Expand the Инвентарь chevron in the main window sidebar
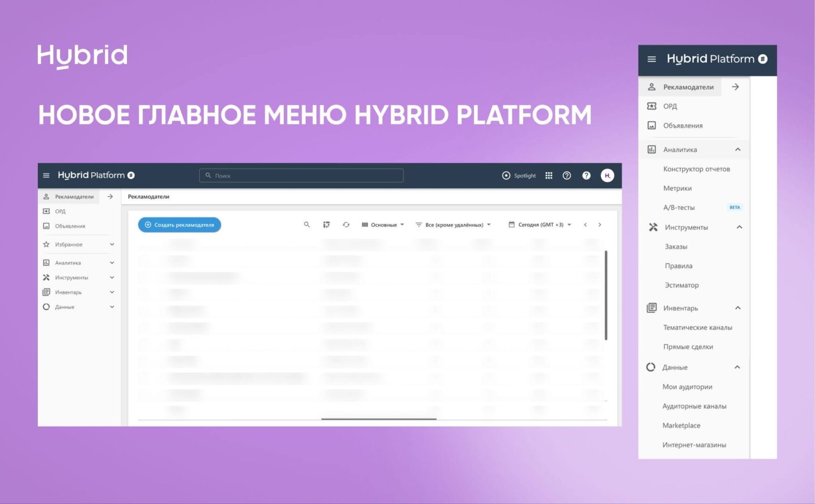Screen dimensions: 815x504 (112, 292)
